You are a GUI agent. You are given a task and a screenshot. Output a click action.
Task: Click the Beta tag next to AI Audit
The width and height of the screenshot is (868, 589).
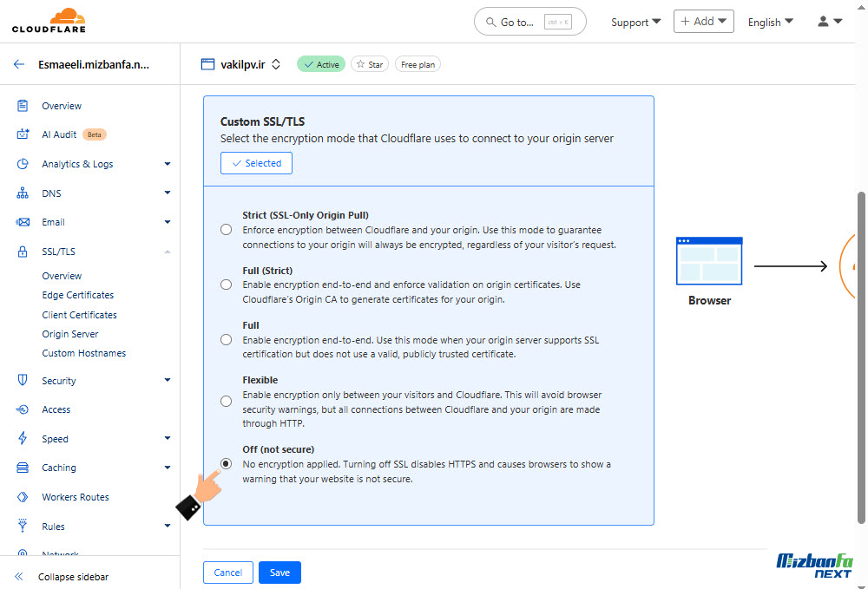(94, 134)
